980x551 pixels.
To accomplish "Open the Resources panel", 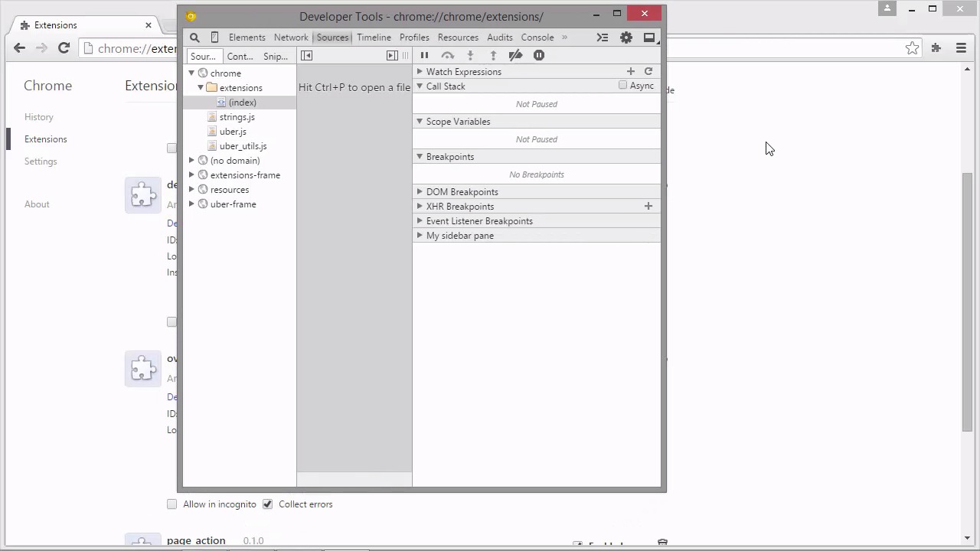I will pos(458,37).
